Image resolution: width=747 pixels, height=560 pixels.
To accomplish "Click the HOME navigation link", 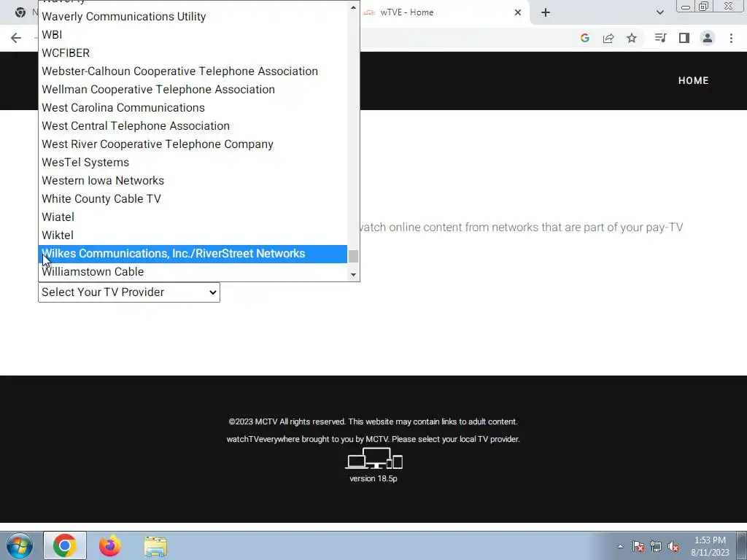I will (693, 80).
